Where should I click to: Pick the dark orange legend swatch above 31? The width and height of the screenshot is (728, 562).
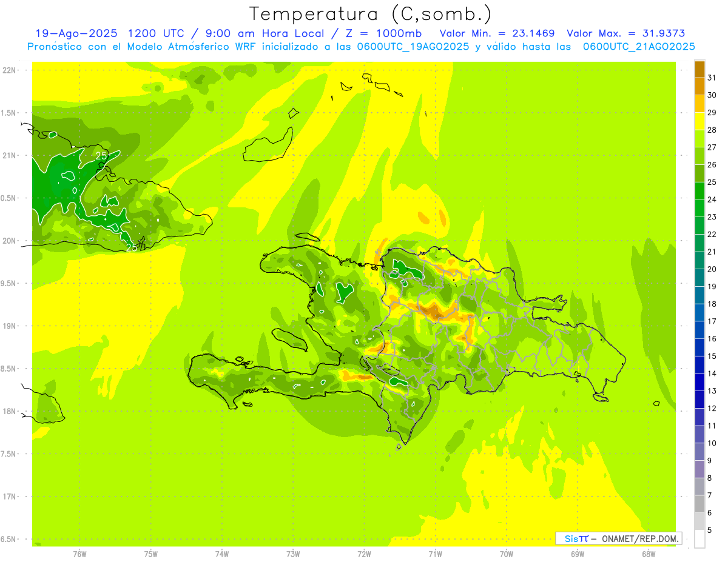(x=699, y=69)
